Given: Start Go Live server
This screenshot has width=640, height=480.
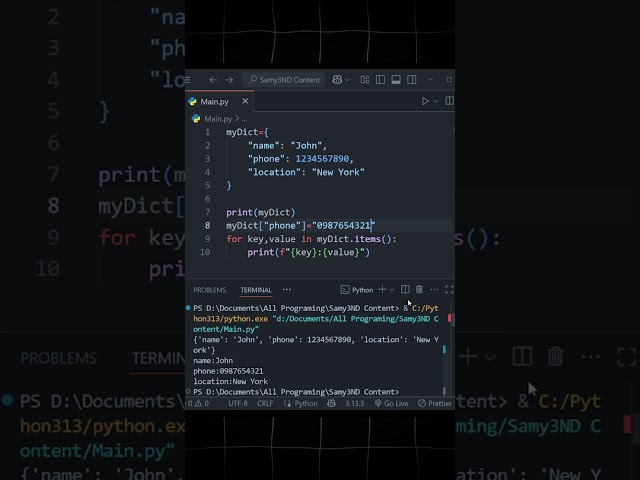Looking at the screenshot, I should pos(391,403).
